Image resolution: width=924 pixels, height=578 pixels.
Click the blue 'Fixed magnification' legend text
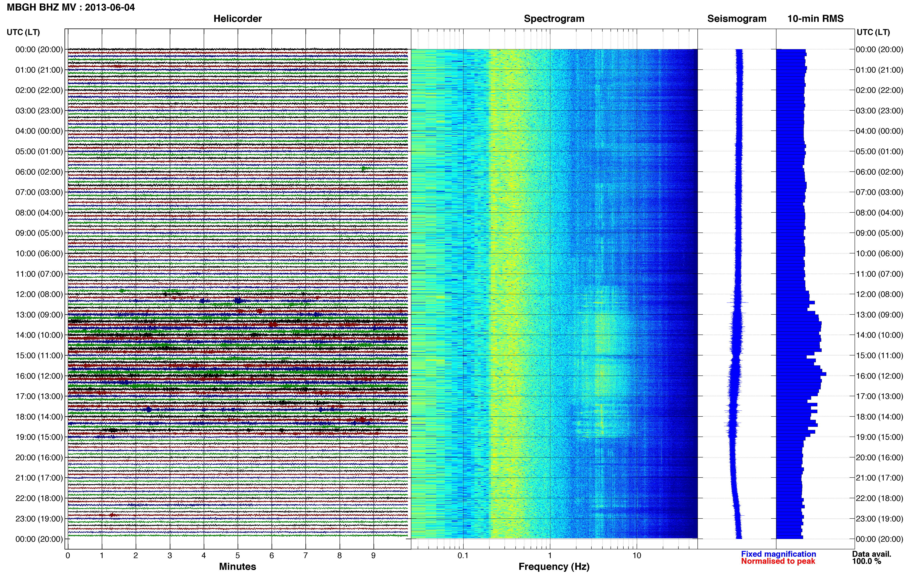click(x=778, y=554)
